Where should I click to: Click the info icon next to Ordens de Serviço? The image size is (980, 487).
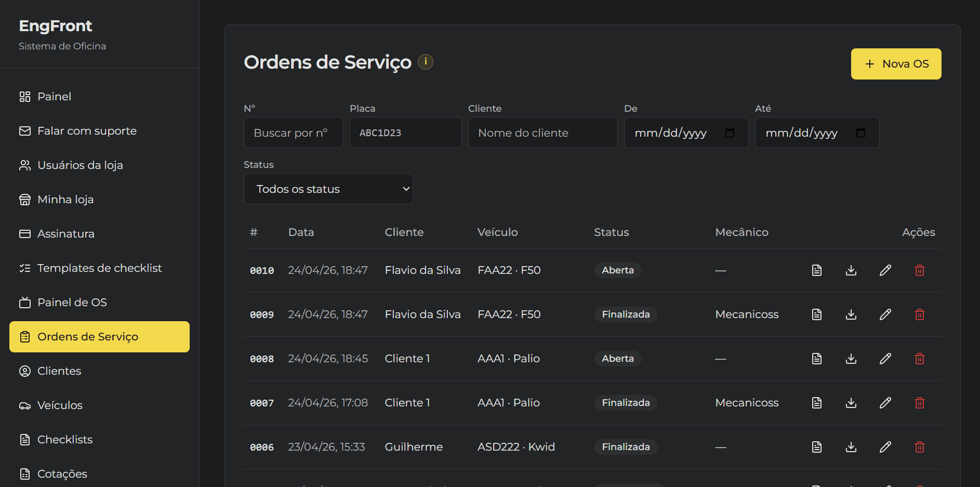[425, 61]
